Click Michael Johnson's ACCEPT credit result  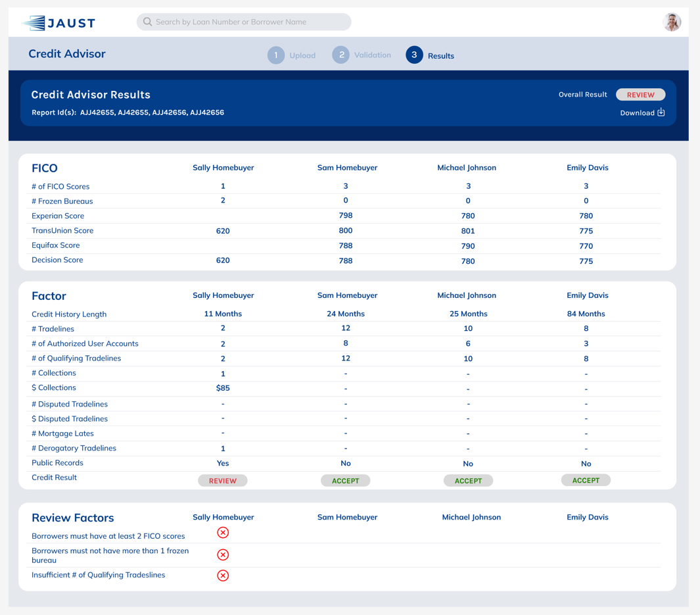(x=468, y=481)
